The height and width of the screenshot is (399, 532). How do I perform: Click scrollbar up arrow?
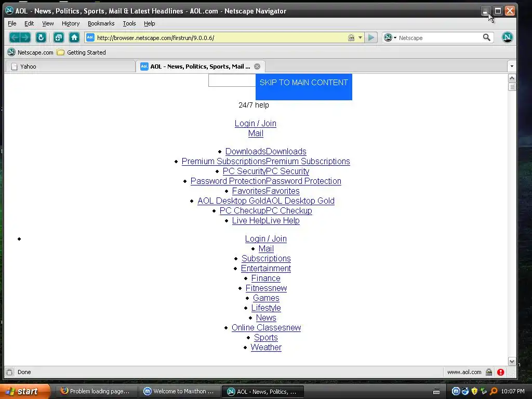[x=512, y=78]
